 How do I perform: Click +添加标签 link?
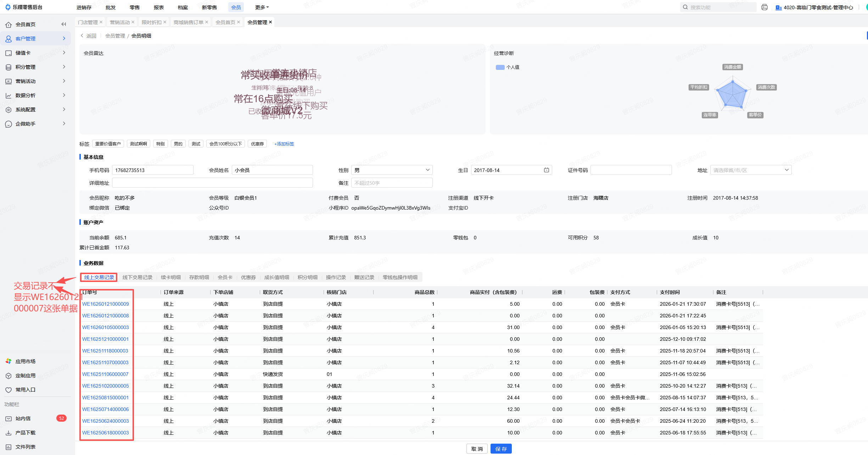[x=284, y=144]
